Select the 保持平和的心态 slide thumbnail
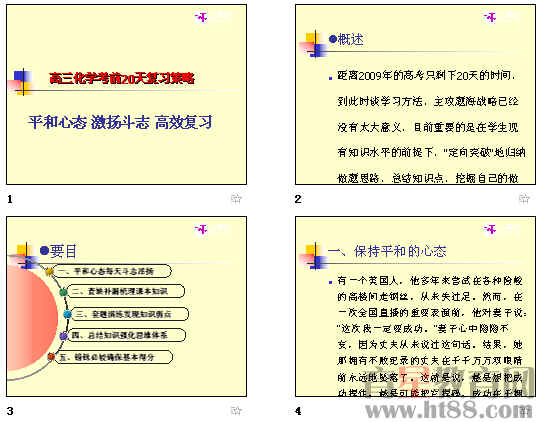This screenshot has width=550, height=422. point(415,307)
